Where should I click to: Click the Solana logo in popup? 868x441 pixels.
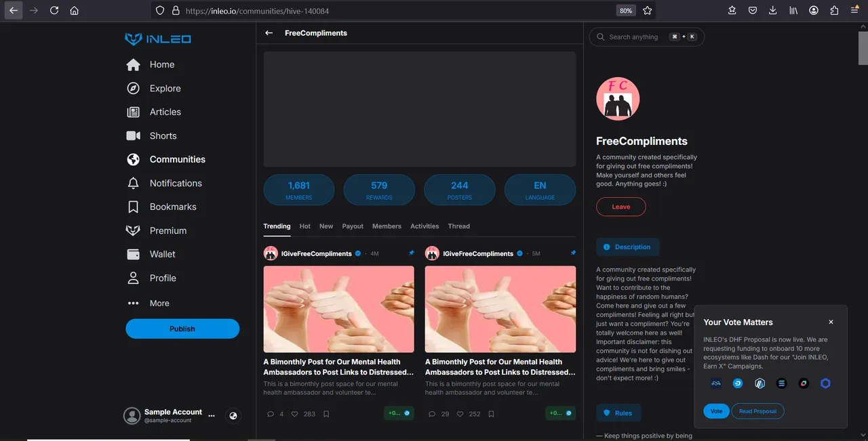pos(781,383)
